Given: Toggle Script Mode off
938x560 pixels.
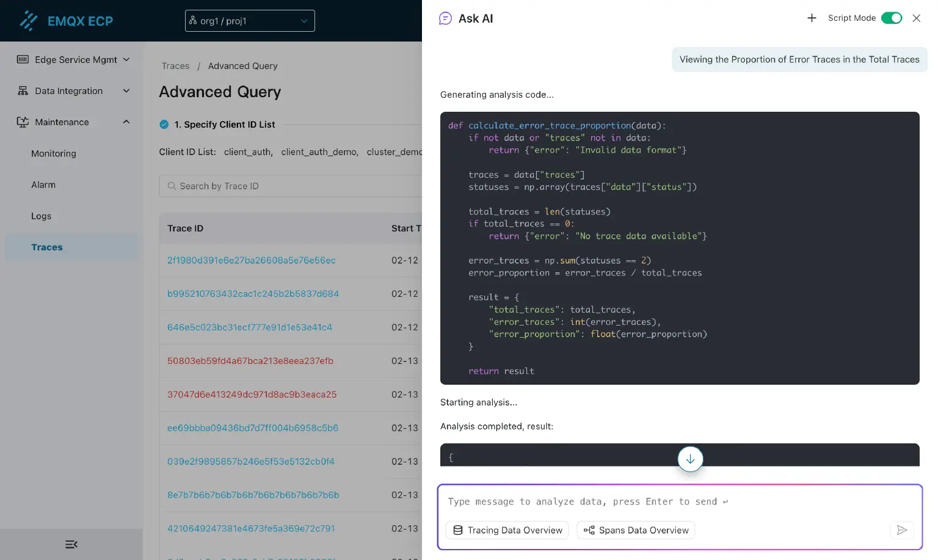Looking at the screenshot, I should [x=892, y=18].
